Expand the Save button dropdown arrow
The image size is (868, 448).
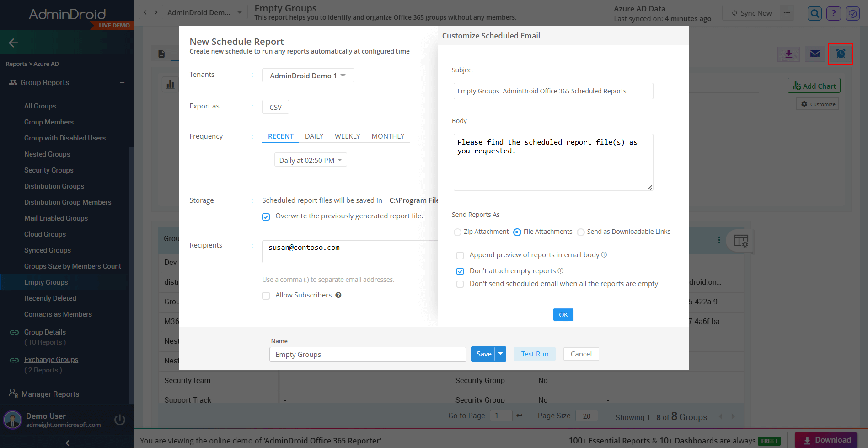(500, 354)
